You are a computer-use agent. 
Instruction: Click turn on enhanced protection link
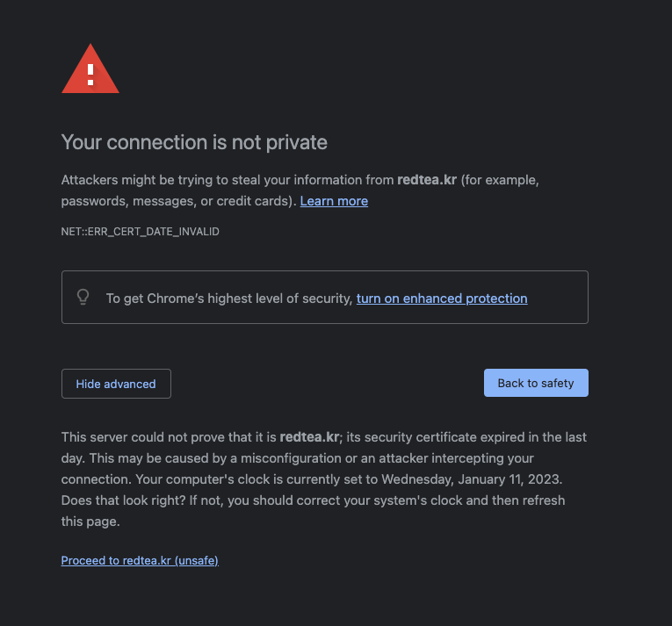point(442,299)
